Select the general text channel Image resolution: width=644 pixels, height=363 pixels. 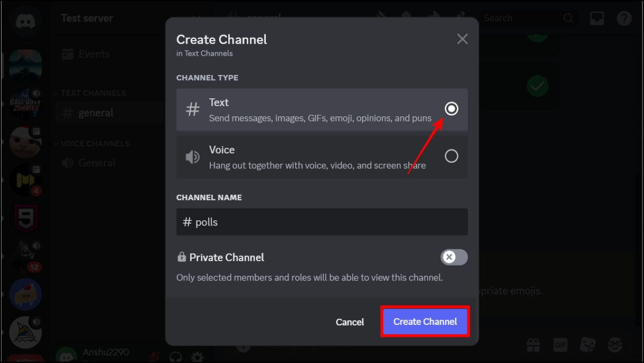point(95,113)
